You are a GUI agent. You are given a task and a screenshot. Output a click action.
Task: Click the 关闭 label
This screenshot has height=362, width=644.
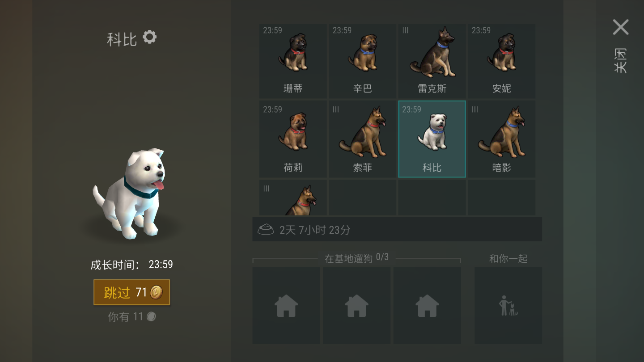pos(620,61)
